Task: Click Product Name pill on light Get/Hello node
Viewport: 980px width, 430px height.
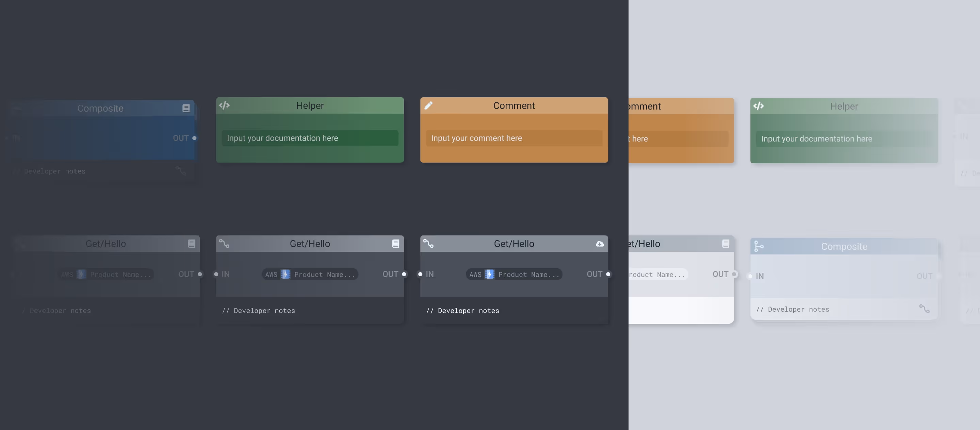Action: [x=657, y=275]
